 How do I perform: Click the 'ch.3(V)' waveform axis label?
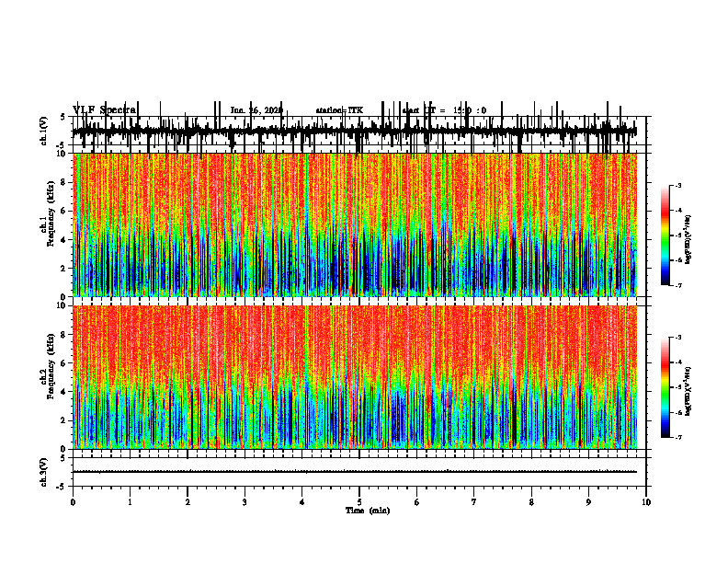tap(45, 473)
